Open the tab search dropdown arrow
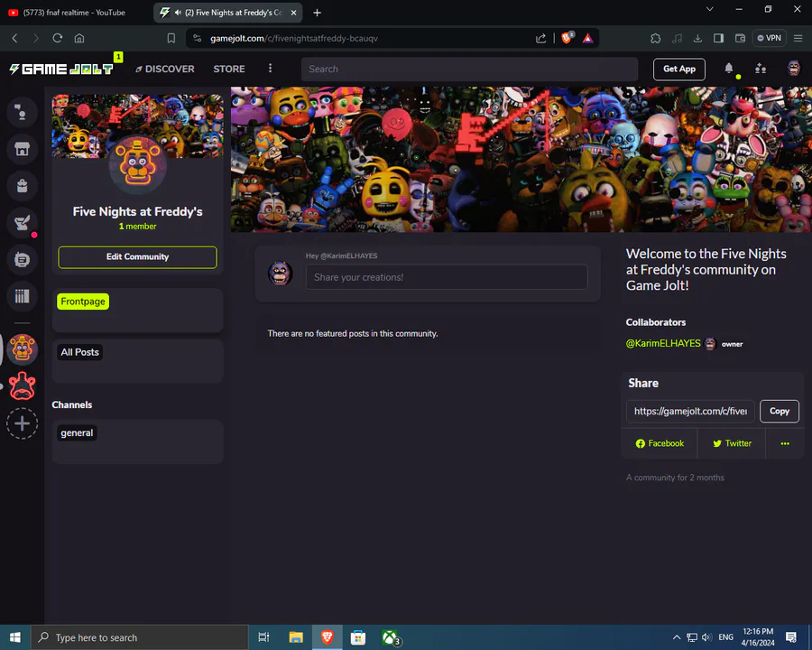Screen dimensions: 812x650 (710, 9)
